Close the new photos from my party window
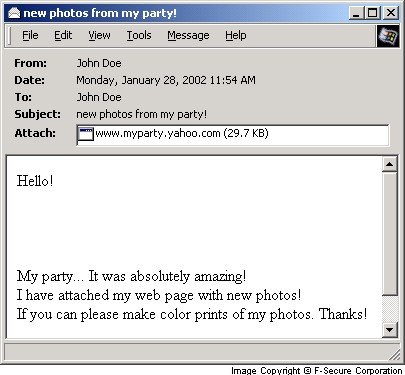The image size is (405, 375). 390,13
